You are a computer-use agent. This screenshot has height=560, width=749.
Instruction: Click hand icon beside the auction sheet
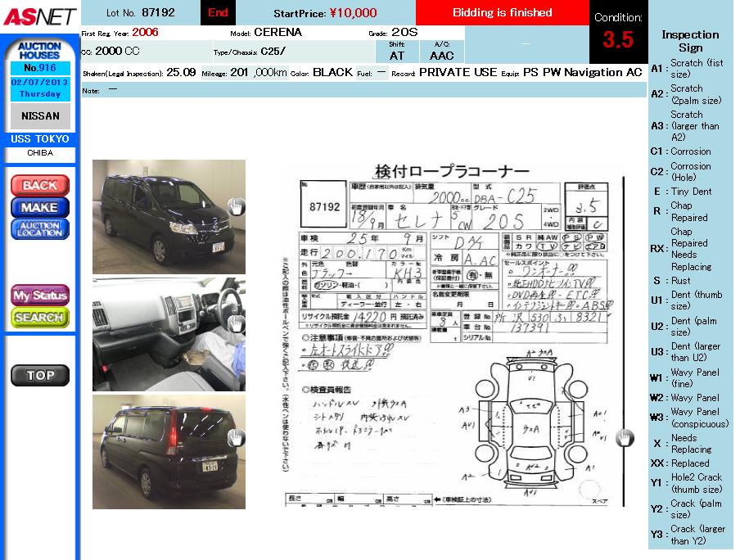pos(625,438)
